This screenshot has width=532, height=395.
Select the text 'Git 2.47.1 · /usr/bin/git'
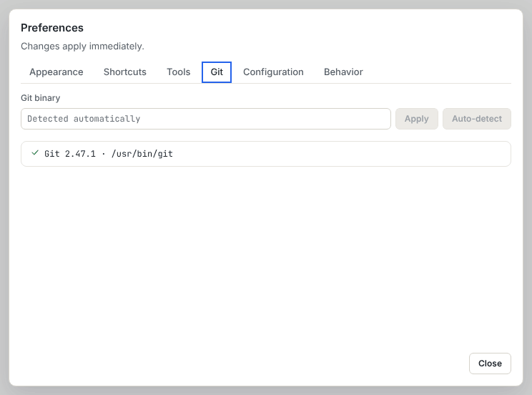tap(109, 154)
